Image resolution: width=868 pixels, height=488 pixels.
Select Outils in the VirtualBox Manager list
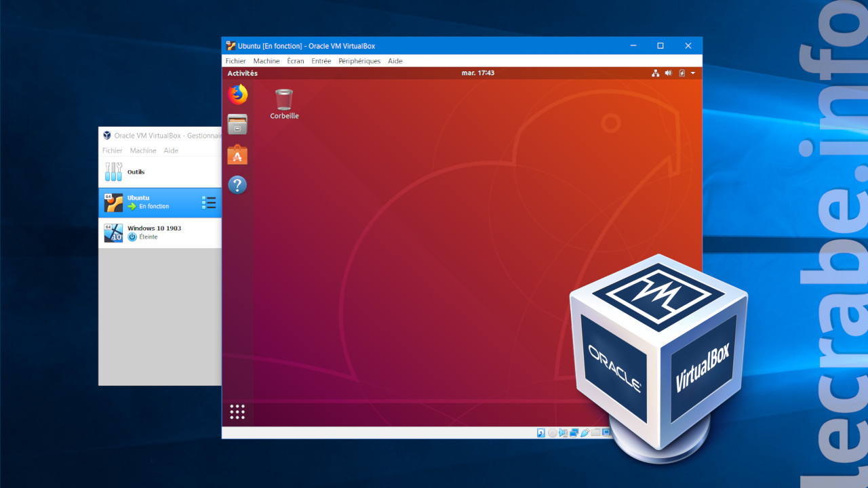pos(160,172)
